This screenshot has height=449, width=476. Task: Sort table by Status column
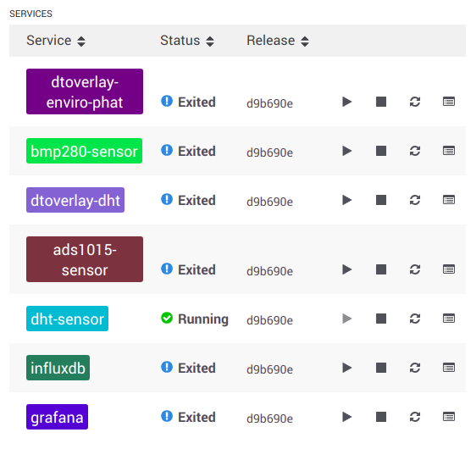click(187, 41)
